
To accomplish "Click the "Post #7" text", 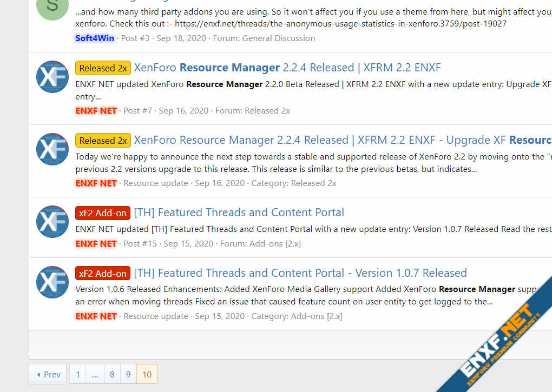I will 137,111.
